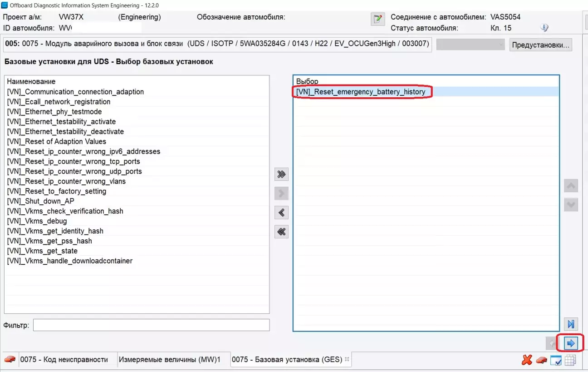
Task: Add all items with double right arrow
Action: click(x=282, y=174)
